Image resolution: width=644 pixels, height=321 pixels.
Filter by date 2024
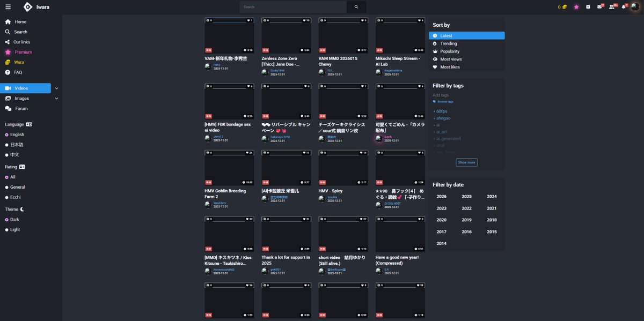(492, 197)
